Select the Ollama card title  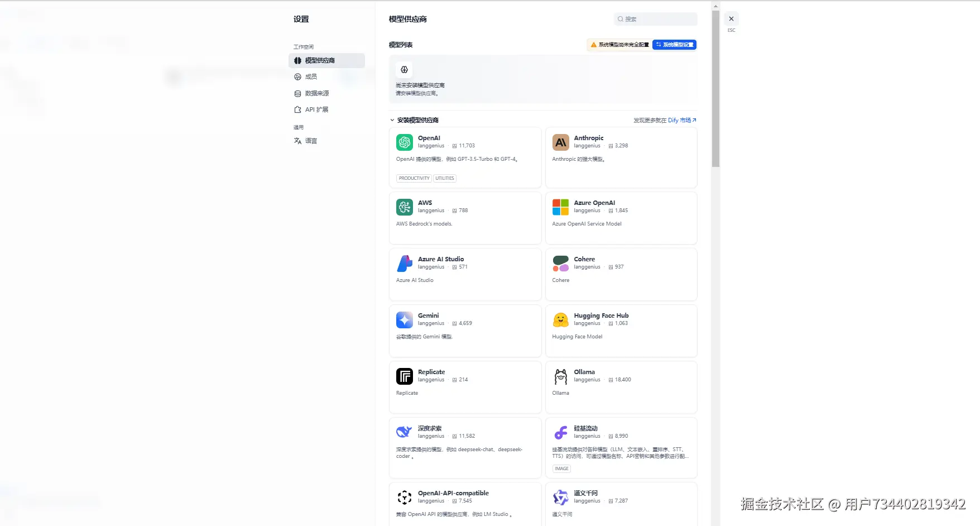pos(584,372)
